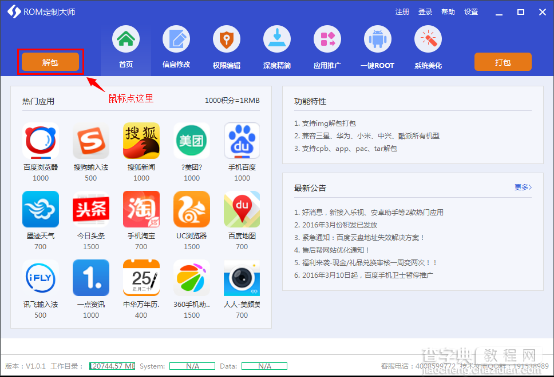
Task: Click the 功能特性 heading
Action: coord(310,102)
